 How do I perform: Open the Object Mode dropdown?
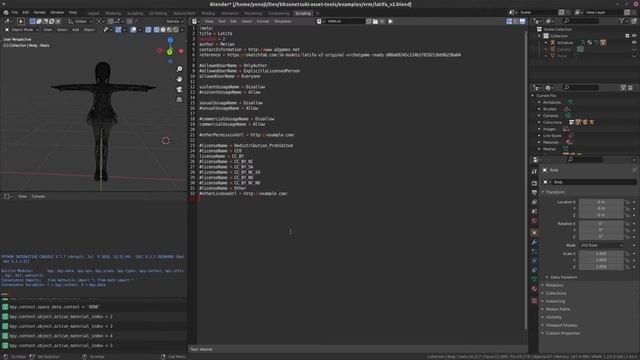(x=22, y=30)
